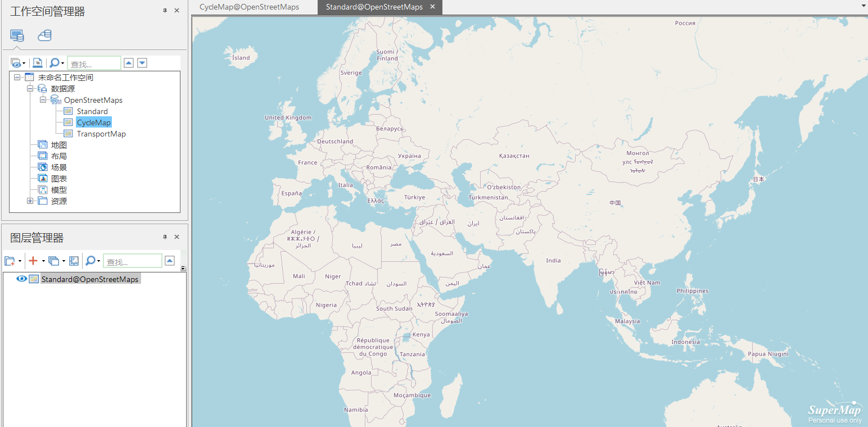Select the TransportMap dataset
This screenshot has width=868, height=427.
click(101, 134)
